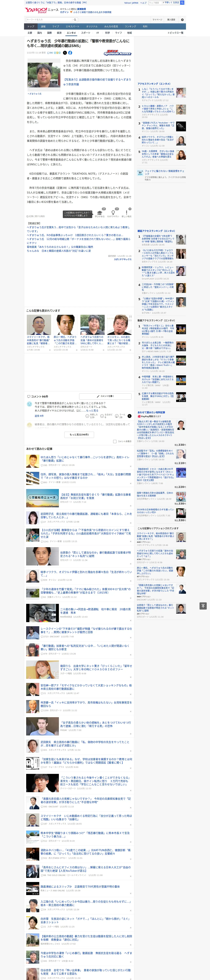Viewport: 210px width, 980px height.
Task: Open the マイページ link
Action: point(157,19)
